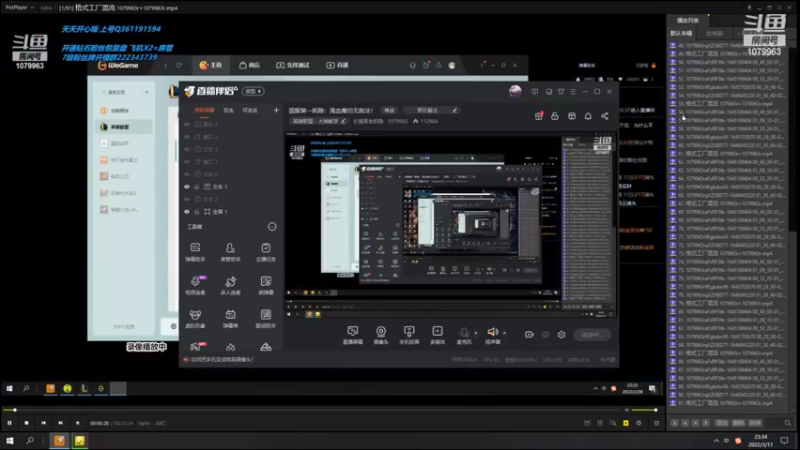Open 视频连麦 tool icon
Viewport: 800px width, 450px height.
195,285
